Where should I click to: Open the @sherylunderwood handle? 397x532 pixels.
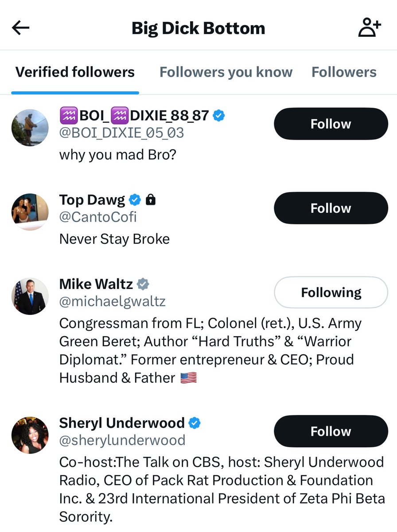(122, 440)
